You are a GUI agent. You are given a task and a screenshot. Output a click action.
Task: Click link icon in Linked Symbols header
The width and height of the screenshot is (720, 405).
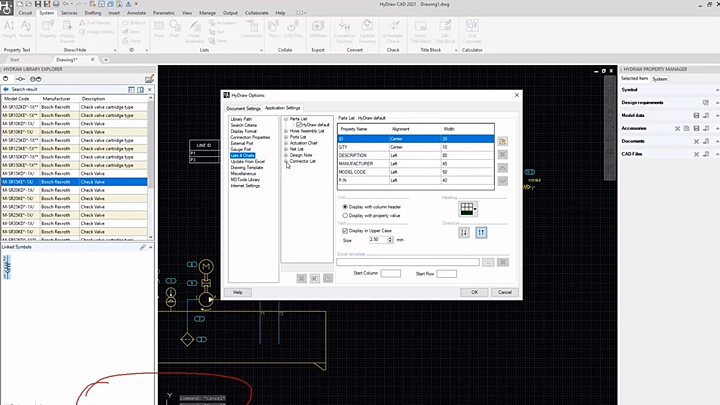tap(143, 247)
